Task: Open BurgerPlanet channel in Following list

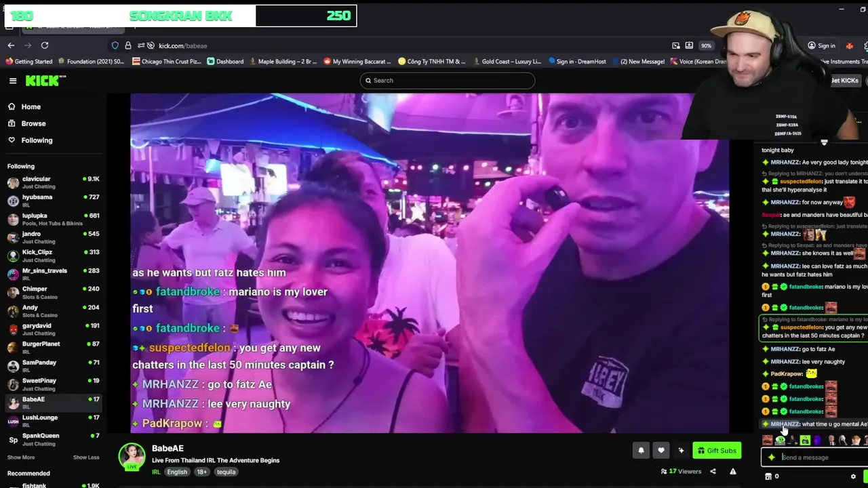Action: click(x=53, y=348)
